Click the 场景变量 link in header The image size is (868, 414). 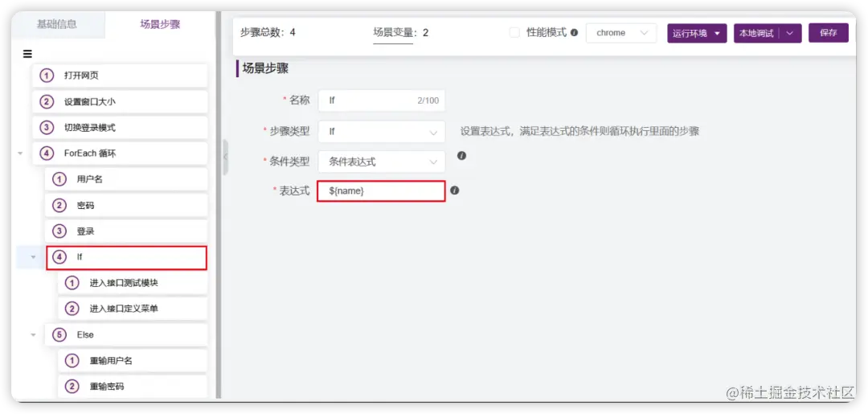pyautogui.click(x=393, y=33)
